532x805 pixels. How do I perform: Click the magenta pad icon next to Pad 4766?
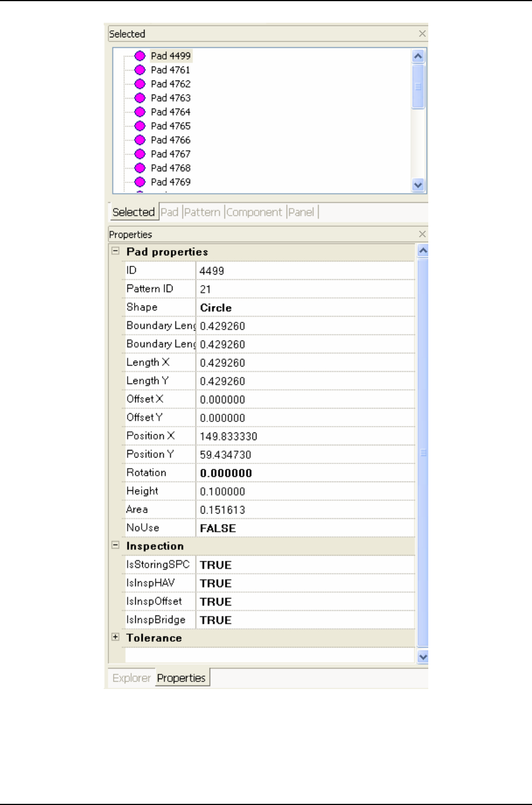[140, 140]
